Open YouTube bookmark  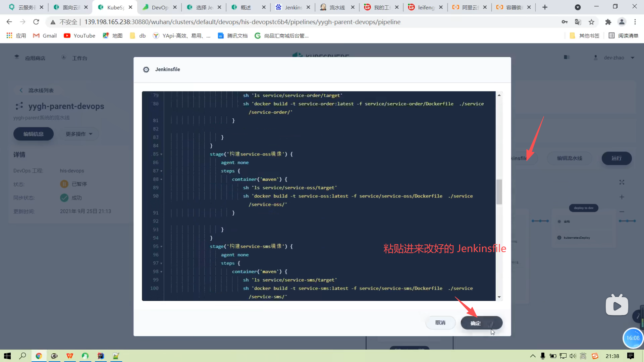79,36
